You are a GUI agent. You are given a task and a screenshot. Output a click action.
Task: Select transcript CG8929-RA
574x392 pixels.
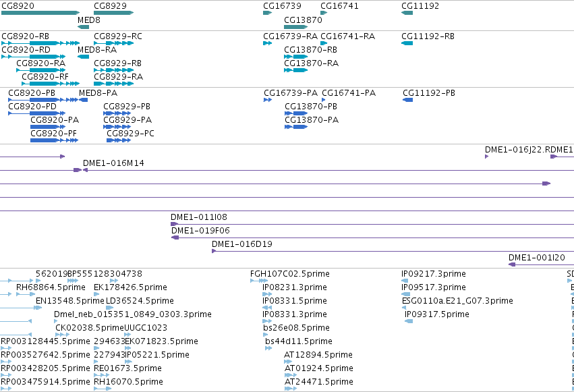(x=118, y=77)
